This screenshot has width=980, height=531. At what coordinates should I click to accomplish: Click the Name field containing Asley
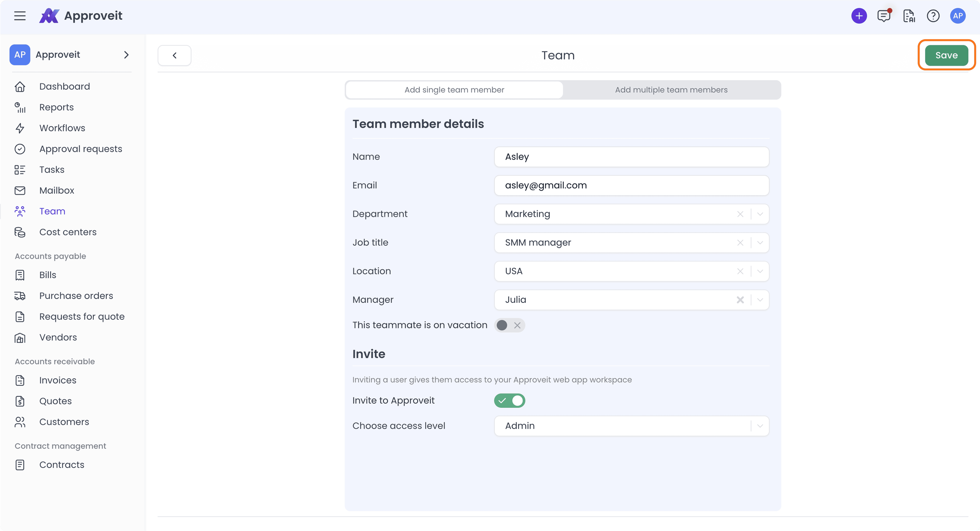[x=632, y=157]
